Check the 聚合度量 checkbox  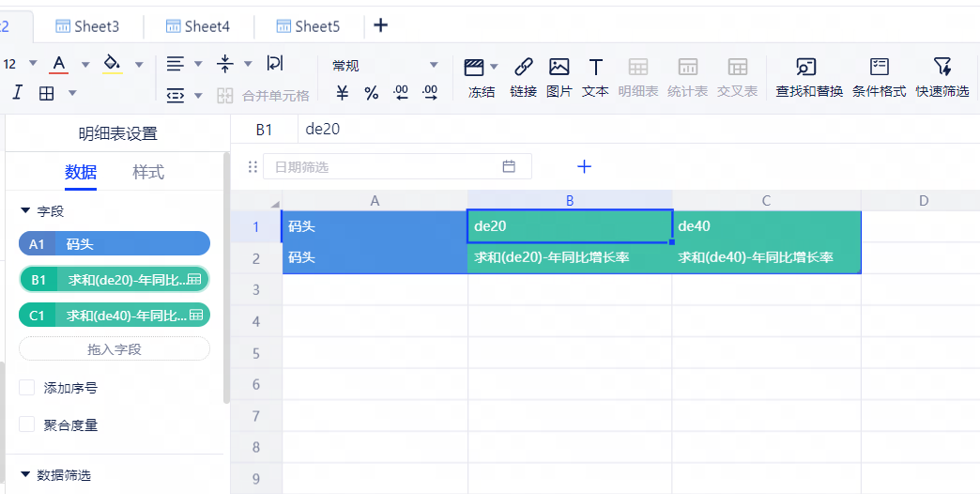click(27, 425)
